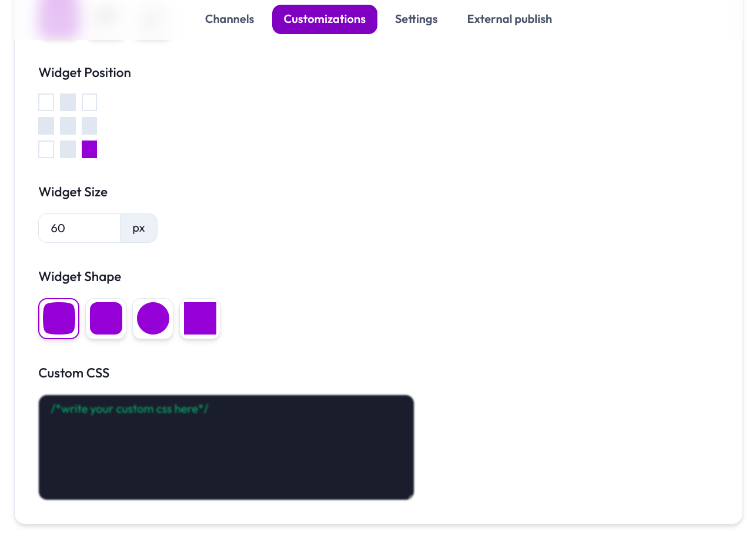Pick the middle-left position cell
Viewport: 756px width, 535px height.
46,126
